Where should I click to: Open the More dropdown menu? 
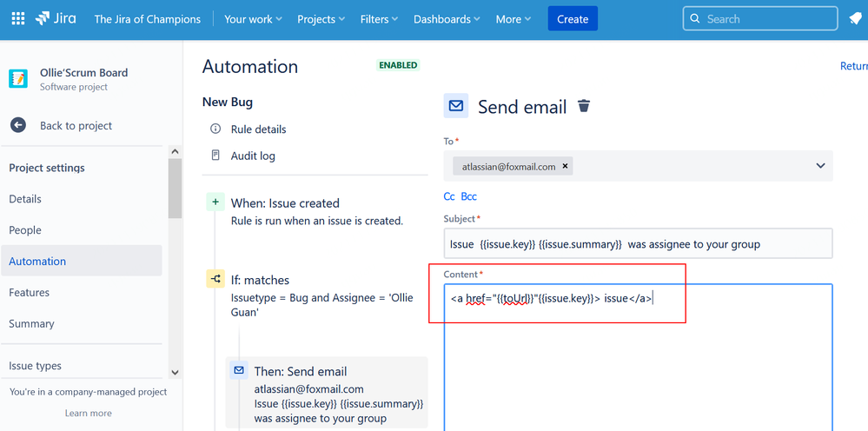(x=514, y=19)
